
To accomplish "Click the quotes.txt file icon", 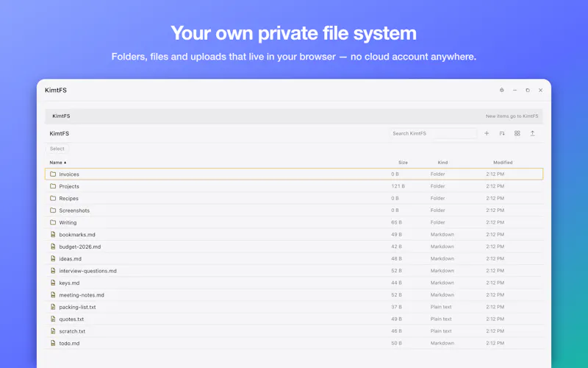I will coord(53,319).
